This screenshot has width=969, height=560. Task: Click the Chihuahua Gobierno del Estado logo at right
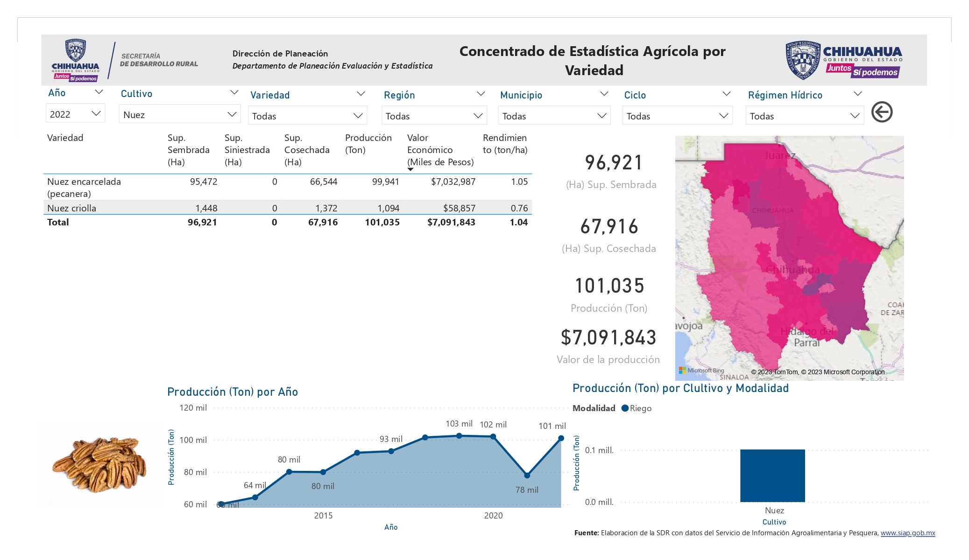(843, 60)
